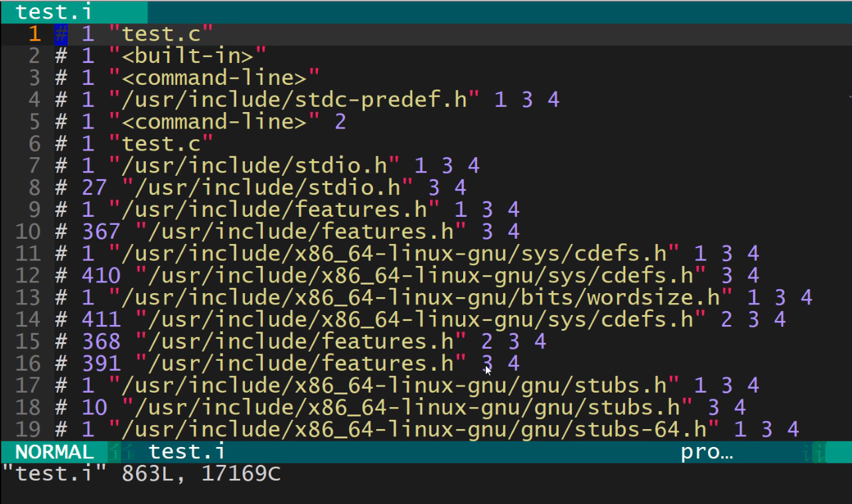Click line number 13 in the gutter

28,296
